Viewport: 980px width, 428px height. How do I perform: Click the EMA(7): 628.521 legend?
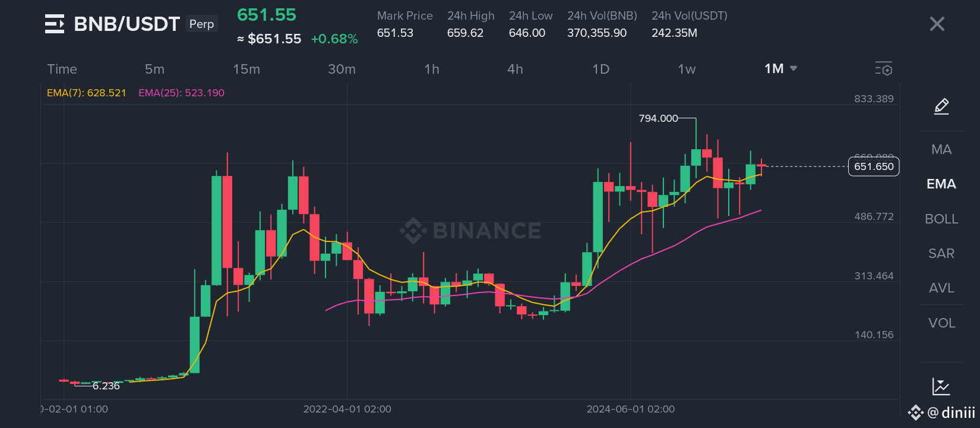(x=87, y=93)
